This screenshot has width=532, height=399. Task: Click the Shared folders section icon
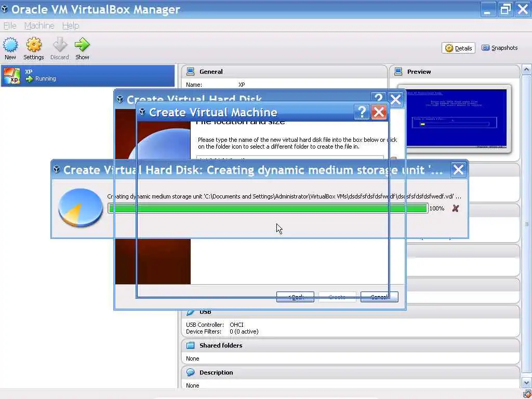190,345
